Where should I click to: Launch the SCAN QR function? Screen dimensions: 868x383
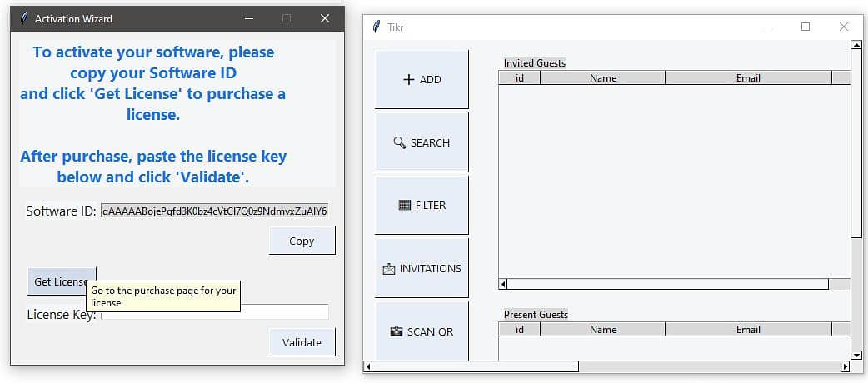click(x=422, y=331)
